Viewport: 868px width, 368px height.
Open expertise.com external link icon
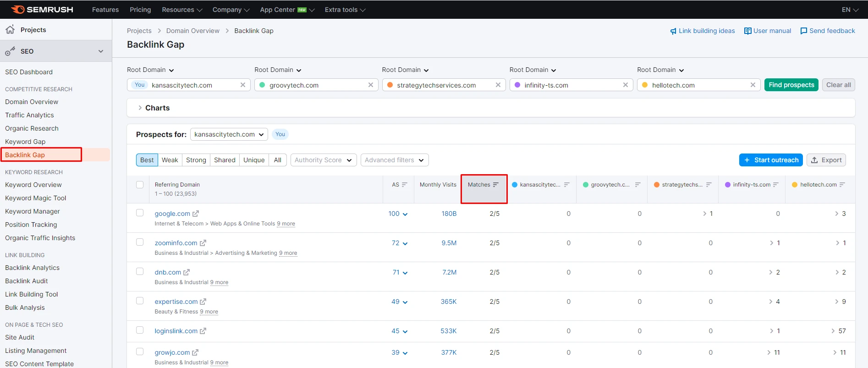click(203, 302)
